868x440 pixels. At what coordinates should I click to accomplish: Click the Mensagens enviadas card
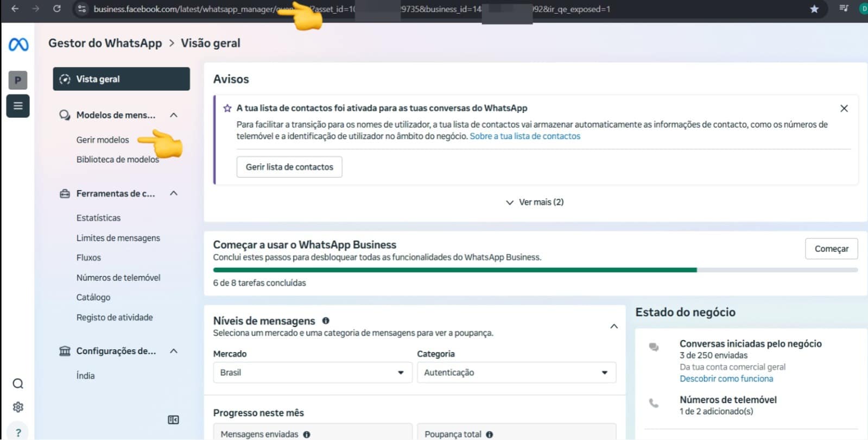click(312, 432)
